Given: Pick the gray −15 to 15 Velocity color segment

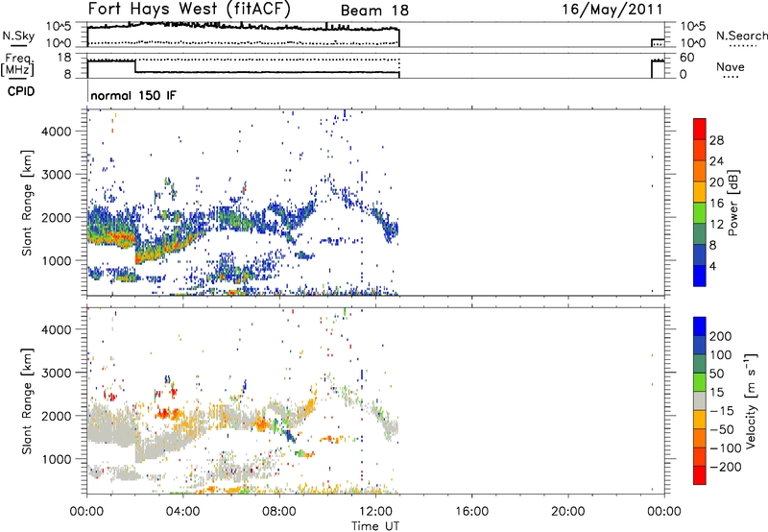Looking at the screenshot, I should 700,400.
